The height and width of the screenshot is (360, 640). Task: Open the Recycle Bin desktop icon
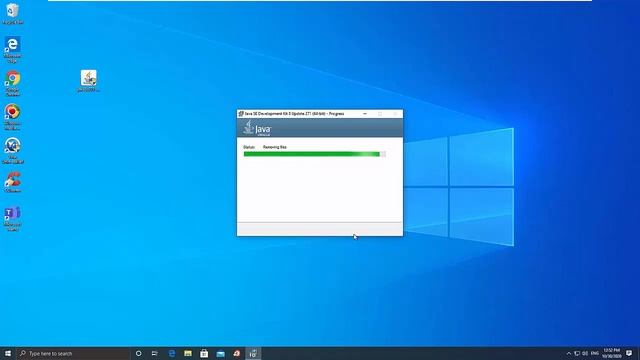(x=12, y=13)
